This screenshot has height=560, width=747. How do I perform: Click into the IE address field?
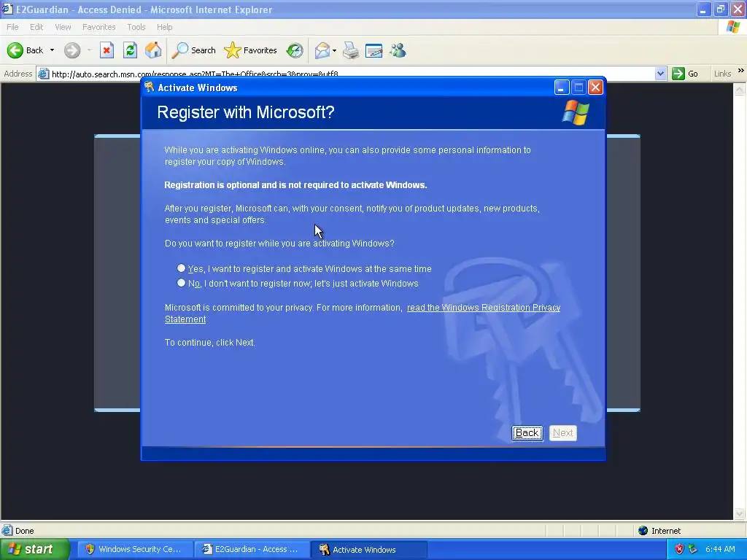click(352, 74)
